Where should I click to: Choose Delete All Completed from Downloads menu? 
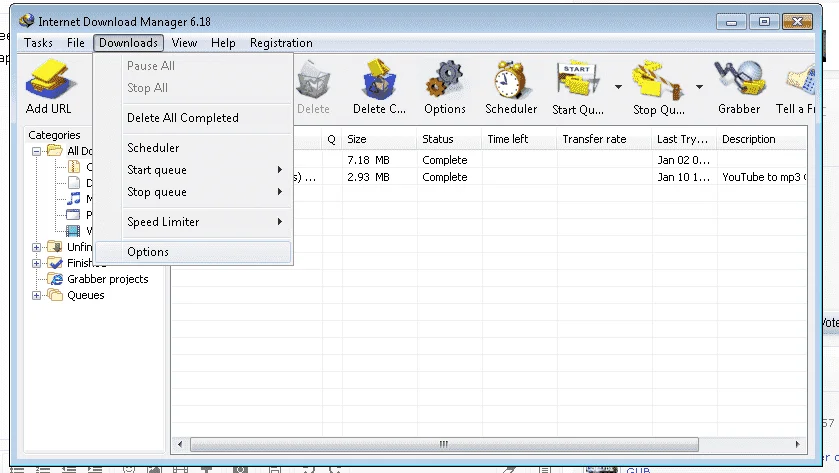(194, 118)
